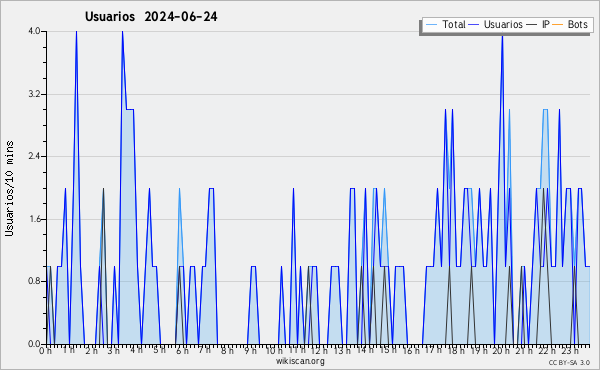The image size is (600, 370).
Task: Click the CC BY-SA 3.0 license text
Action: click(x=569, y=363)
